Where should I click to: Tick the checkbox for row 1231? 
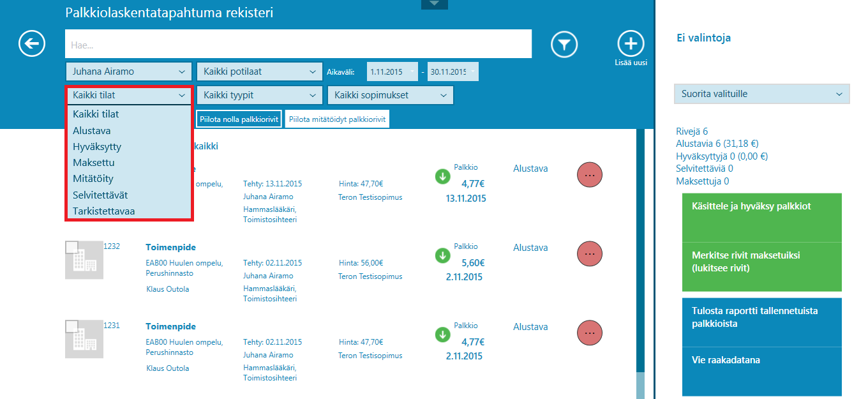pyautogui.click(x=72, y=326)
